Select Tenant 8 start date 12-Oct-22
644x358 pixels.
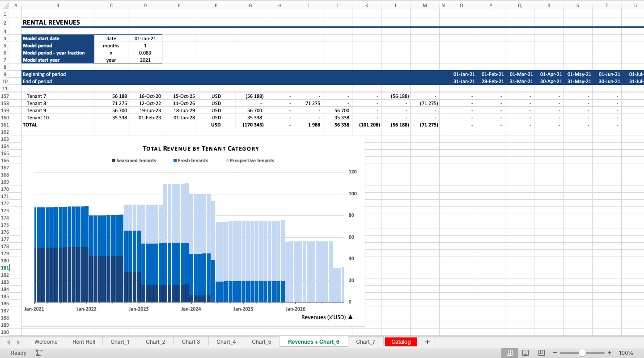point(145,103)
